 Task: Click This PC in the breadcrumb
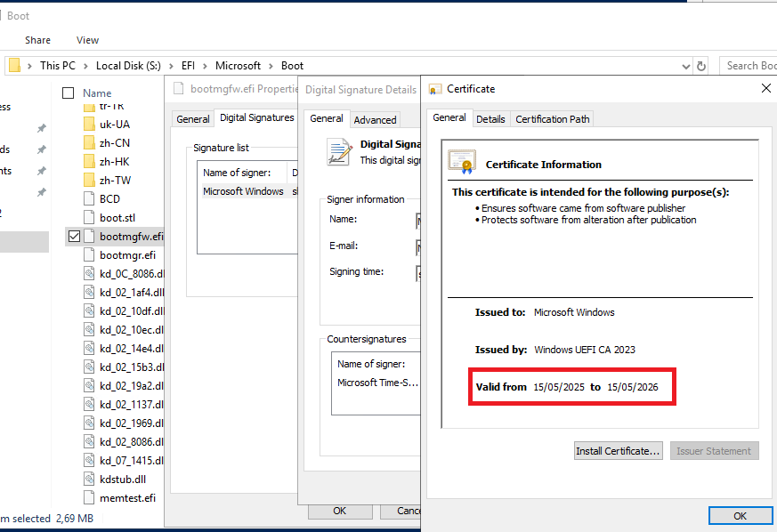58,66
